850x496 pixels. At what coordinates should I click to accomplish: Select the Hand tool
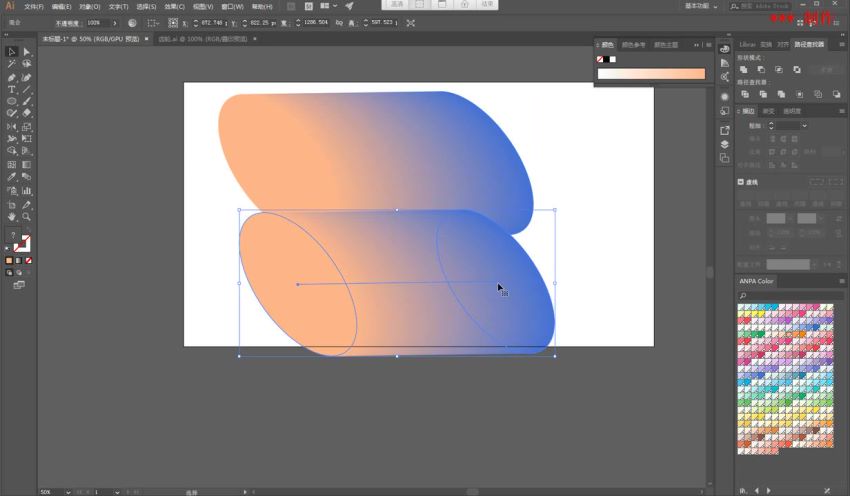point(11,217)
